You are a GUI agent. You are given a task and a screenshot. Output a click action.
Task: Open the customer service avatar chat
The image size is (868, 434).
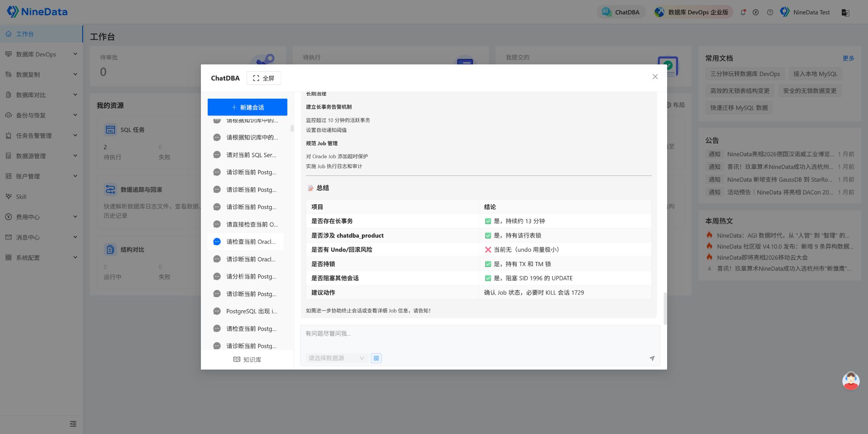(x=851, y=381)
